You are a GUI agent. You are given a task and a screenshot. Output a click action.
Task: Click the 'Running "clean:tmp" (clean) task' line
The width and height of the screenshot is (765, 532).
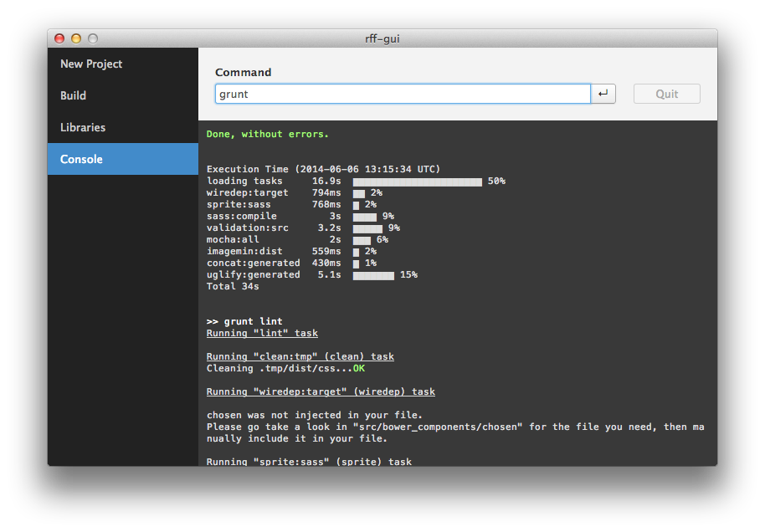pos(300,356)
